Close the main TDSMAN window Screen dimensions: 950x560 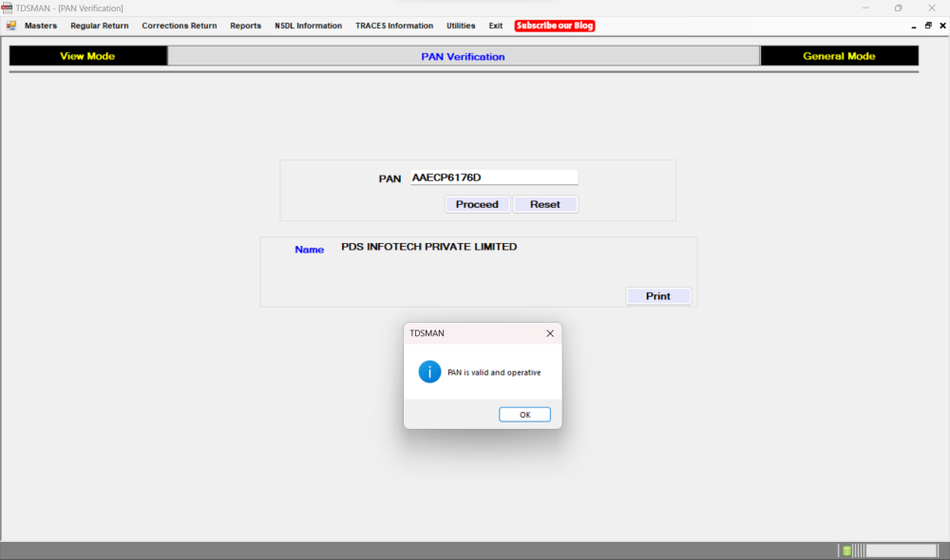pyautogui.click(x=931, y=8)
